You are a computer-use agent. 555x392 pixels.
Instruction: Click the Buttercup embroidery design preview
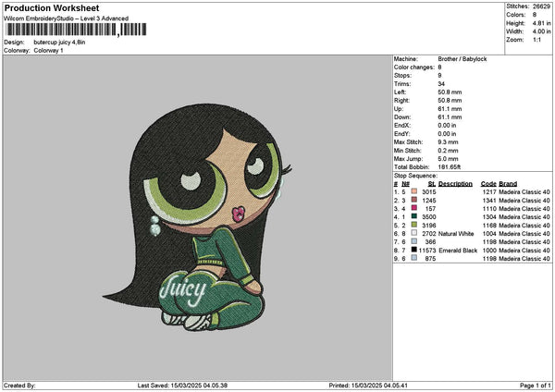tap(198, 217)
